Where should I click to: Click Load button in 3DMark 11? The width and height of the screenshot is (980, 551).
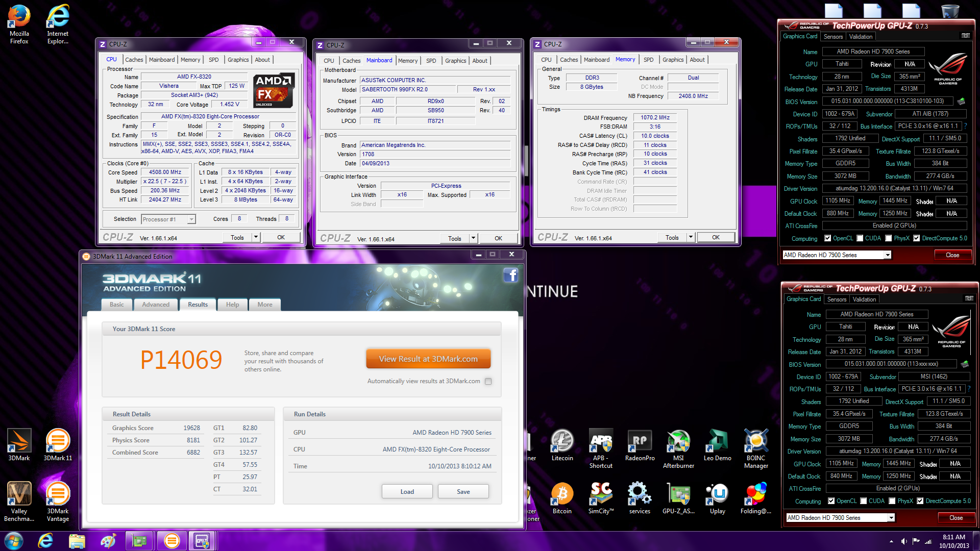[x=407, y=492]
